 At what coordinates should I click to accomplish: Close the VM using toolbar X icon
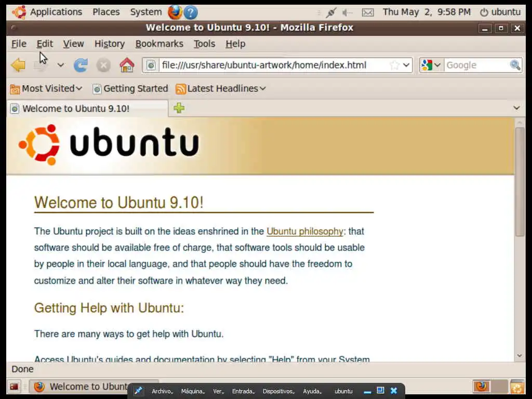tap(394, 391)
